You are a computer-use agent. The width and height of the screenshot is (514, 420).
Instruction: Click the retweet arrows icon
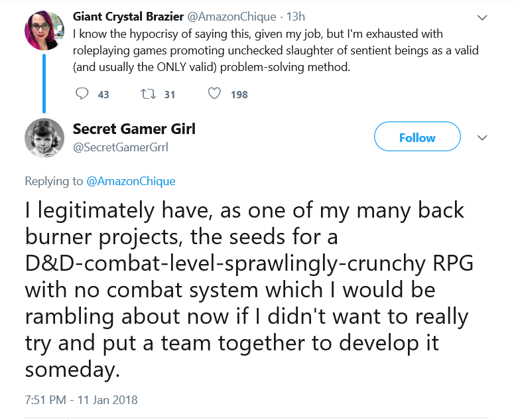148,94
